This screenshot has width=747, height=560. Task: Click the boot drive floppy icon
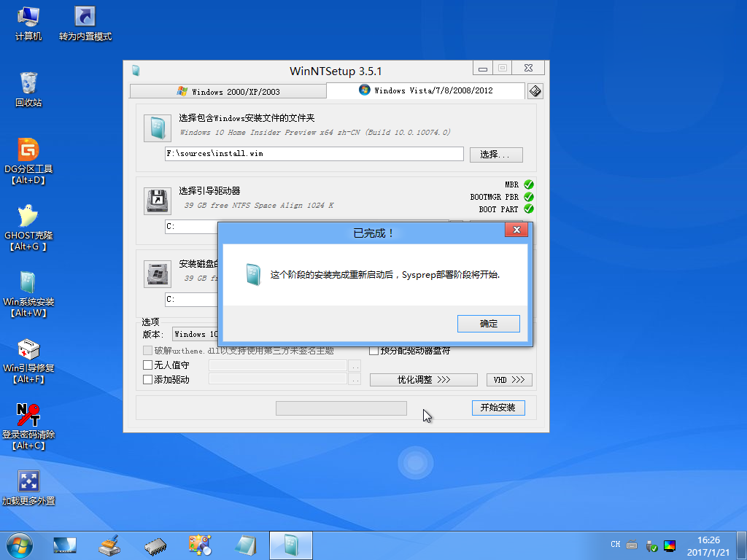point(158,201)
